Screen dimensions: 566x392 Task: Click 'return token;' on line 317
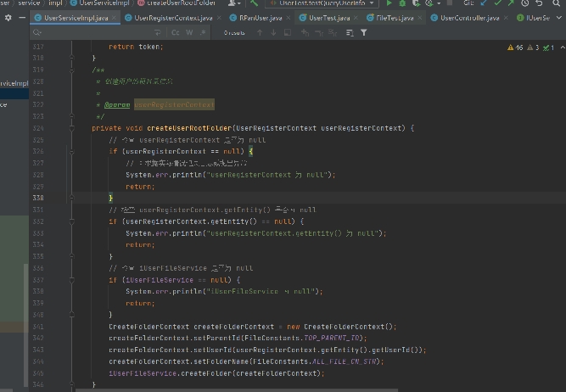[136, 47]
